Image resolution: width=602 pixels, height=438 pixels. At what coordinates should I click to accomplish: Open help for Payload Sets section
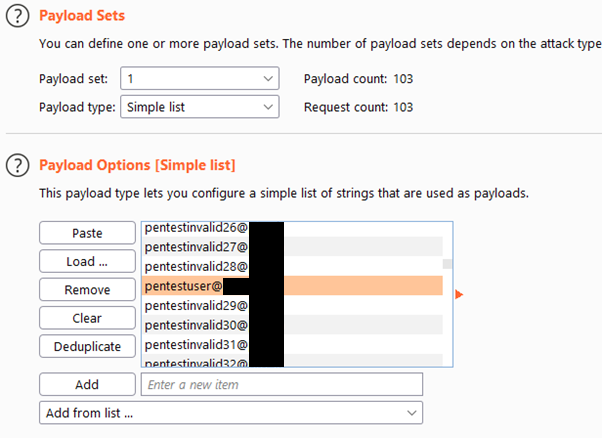point(17,16)
